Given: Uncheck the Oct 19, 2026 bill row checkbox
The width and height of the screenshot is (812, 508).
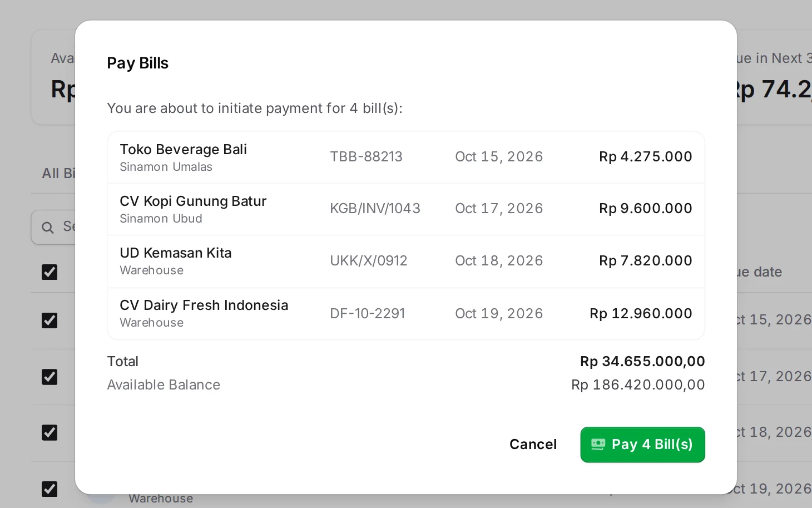Looking at the screenshot, I should [49, 489].
